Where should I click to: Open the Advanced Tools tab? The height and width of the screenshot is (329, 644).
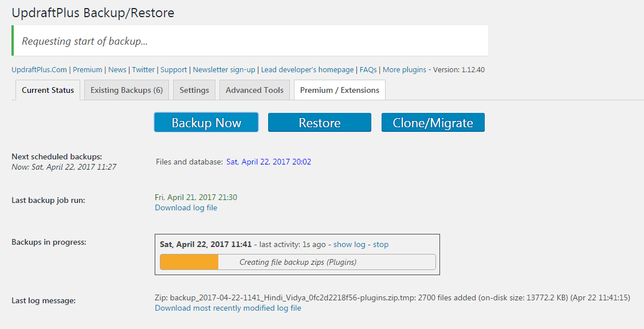tap(254, 90)
